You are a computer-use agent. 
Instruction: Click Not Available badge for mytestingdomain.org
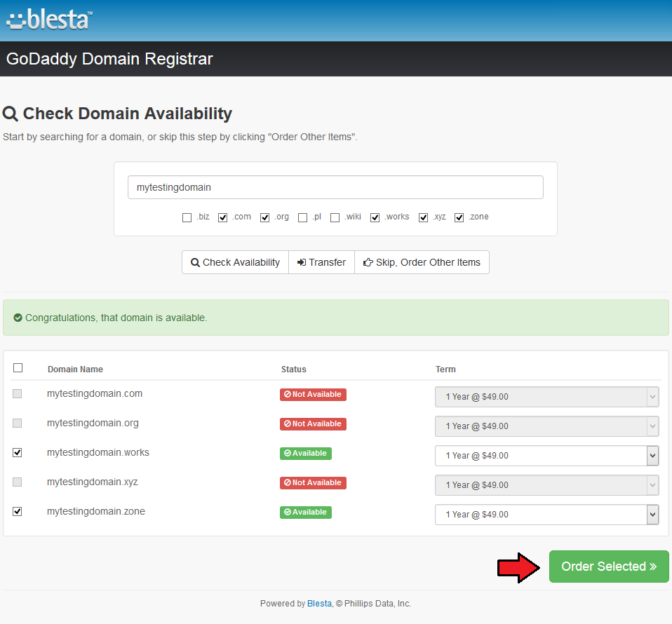313,424
